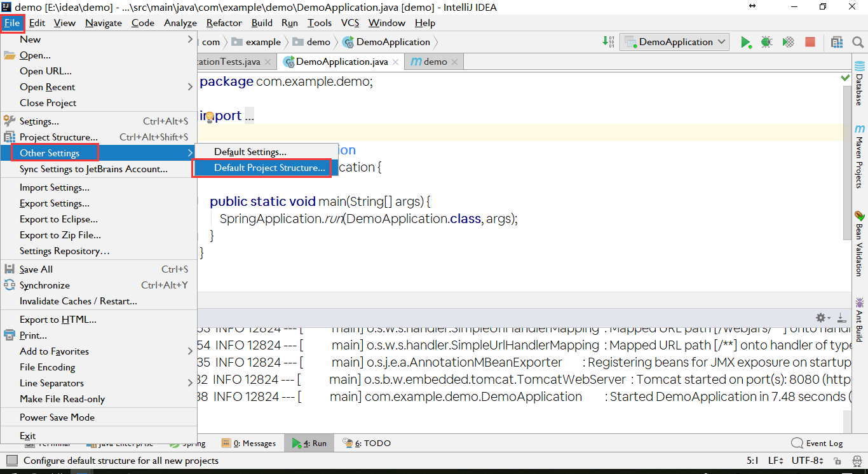
Task: Click the Exit menu entry
Action: tap(98, 436)
